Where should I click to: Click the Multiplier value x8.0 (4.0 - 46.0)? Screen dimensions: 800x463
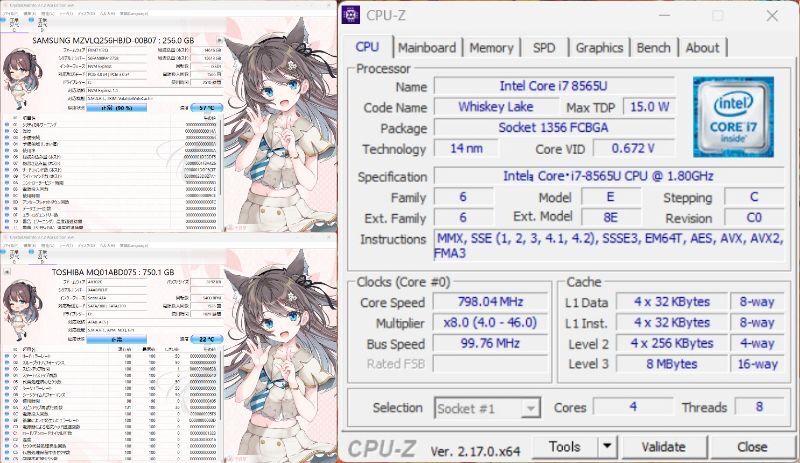(x=490, y=323)
